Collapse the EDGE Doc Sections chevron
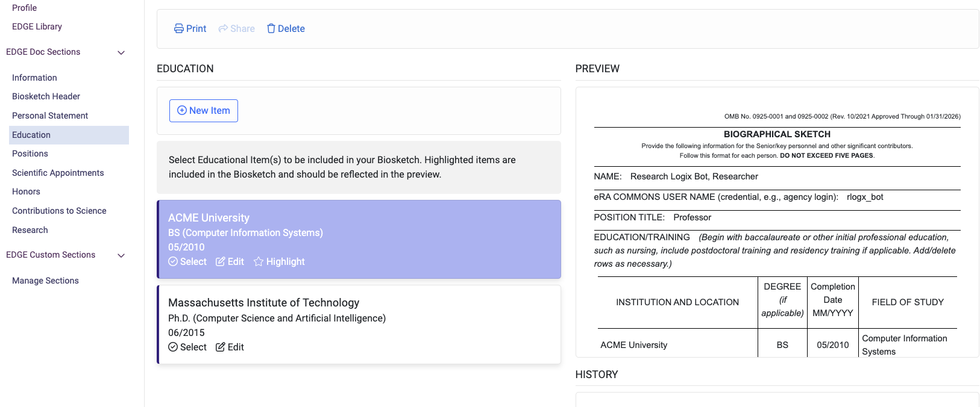Viewport: 980px width, 407px height. pos(121,52)
